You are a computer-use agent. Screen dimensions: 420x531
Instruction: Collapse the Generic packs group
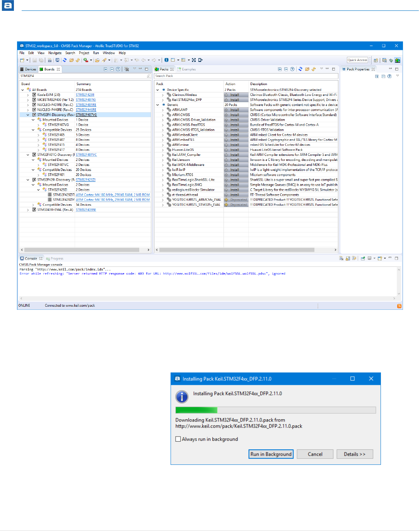pos(158,105)
